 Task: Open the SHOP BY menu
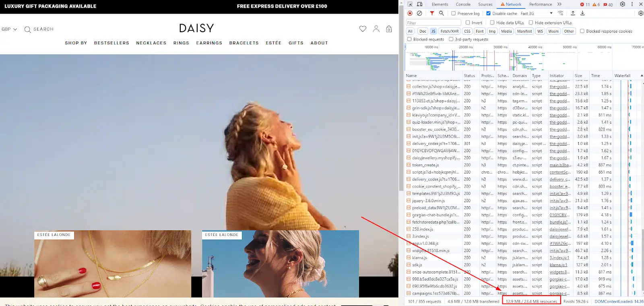[x=76, y=43]
